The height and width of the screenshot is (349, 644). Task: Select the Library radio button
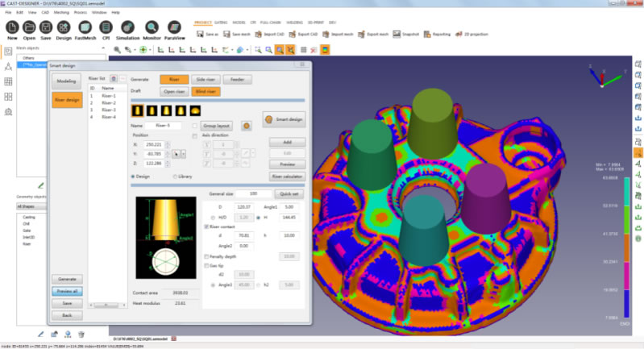click(x=175, y=177)
